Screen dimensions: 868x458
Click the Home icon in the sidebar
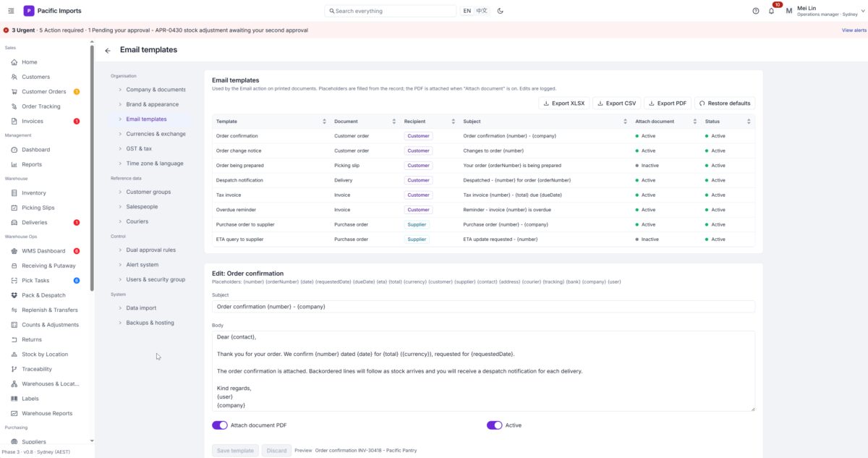pos(14,62)
